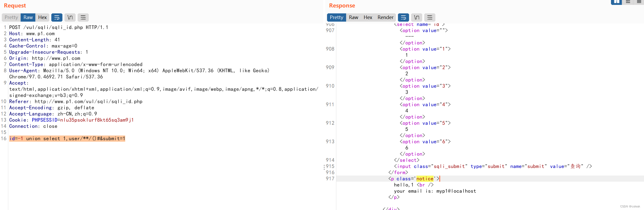This screenshot has height=210, width=644.
Task: Click the option value="2" line in Response
Action: [x=425, y=67]
